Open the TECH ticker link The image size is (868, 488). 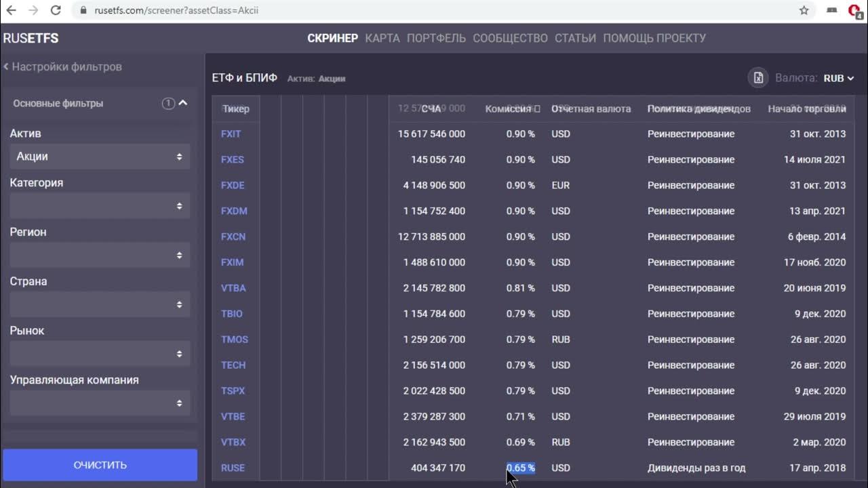point(233,365)
